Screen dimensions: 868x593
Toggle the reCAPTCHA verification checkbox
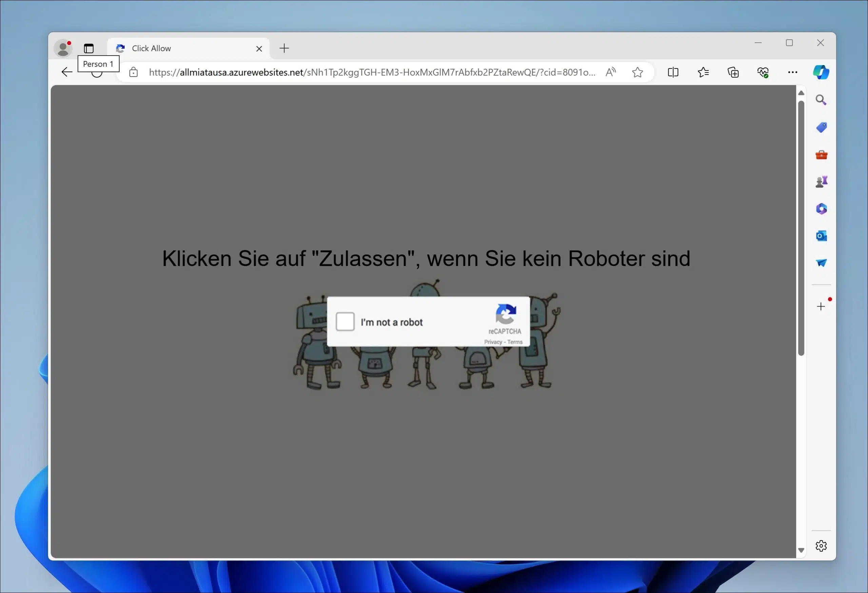[345, 322]
